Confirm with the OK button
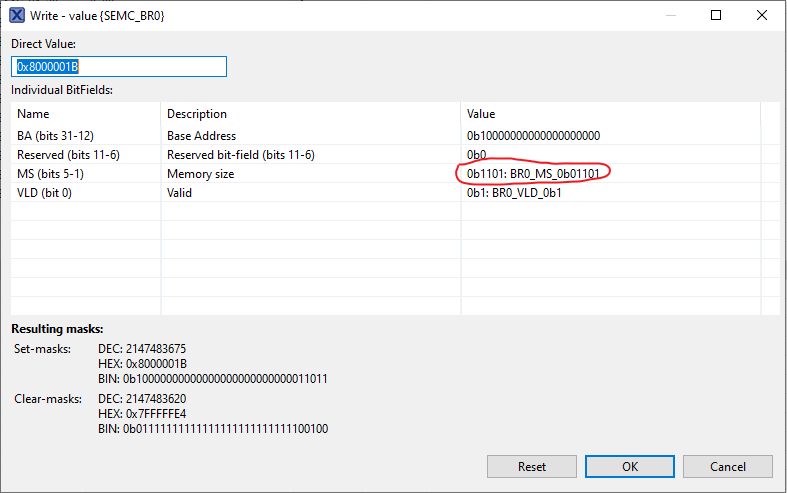Viewport: 787px width, 493px height. pyautogui.click(x=629, y=466)
